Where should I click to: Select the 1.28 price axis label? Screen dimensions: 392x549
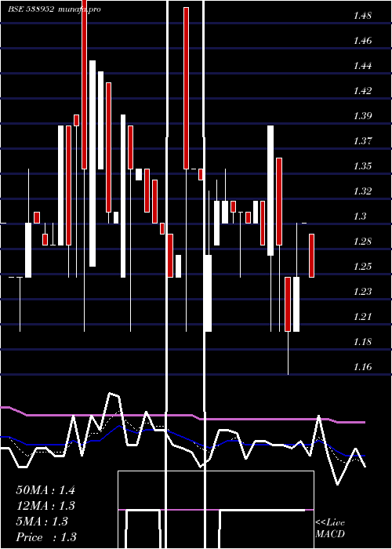tap(362, 242)
